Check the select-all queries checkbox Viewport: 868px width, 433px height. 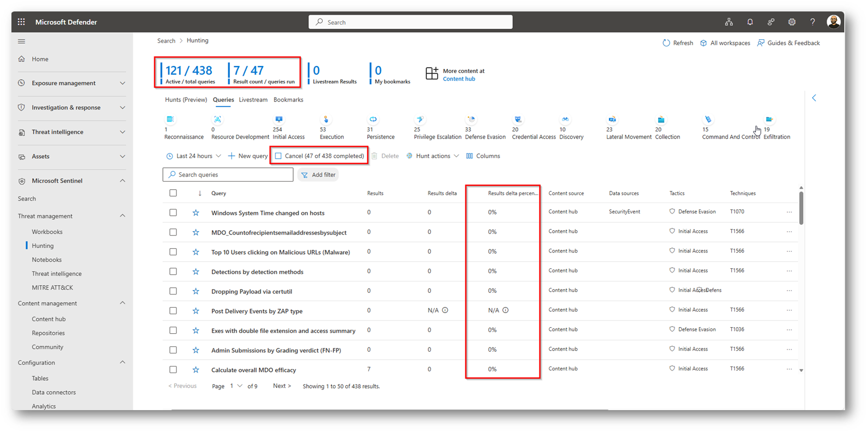coord(173,193)
